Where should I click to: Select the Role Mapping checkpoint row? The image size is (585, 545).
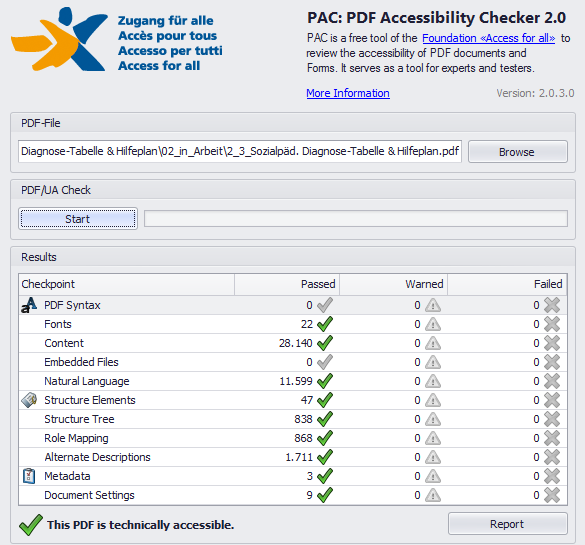pyautogui.click(x=293, y=438)
